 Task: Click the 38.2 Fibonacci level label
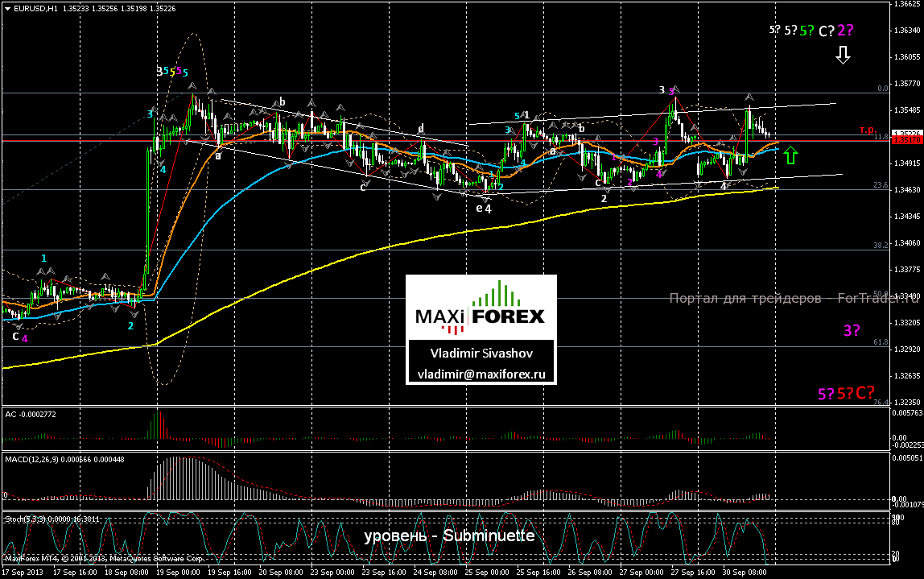(880, 245)
